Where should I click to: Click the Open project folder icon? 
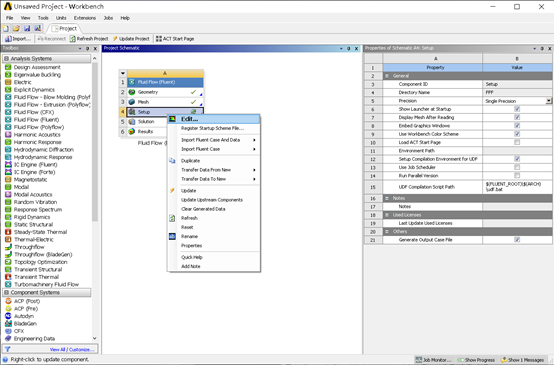(x=16, y=28)
